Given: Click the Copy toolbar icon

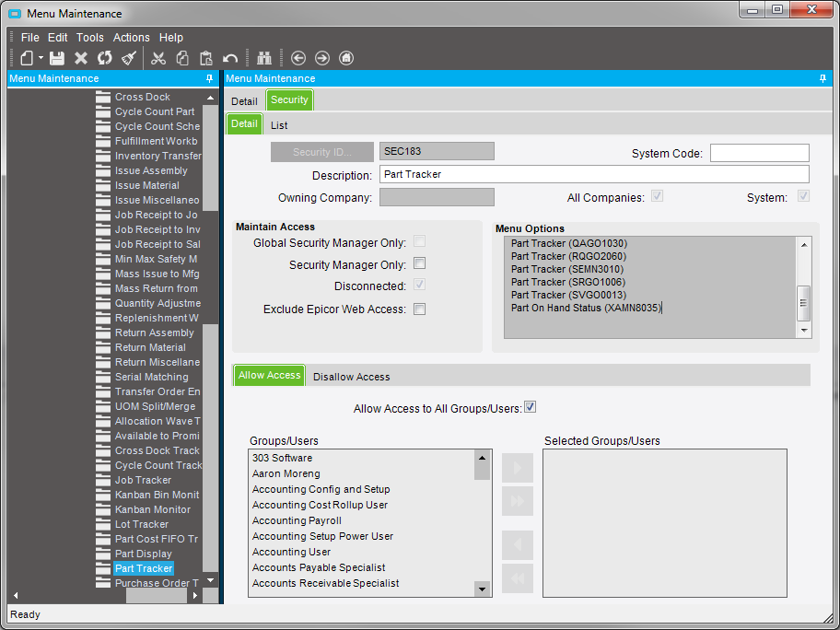Looking at the screenshot, I should (x=182, y=58).
